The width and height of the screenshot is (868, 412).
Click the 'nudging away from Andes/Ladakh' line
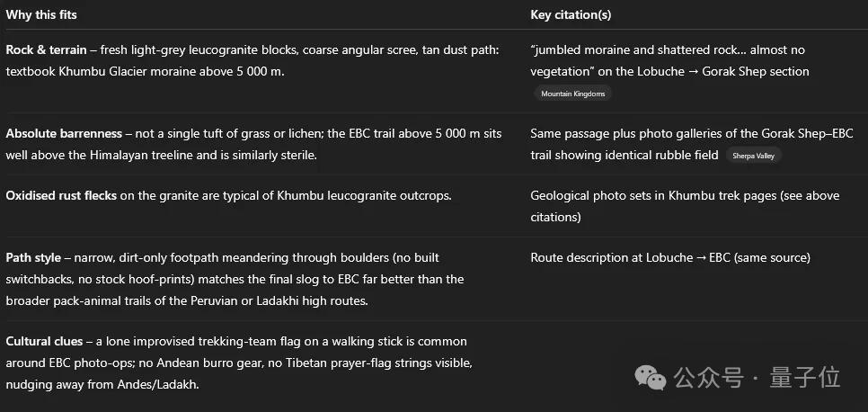coord(102,384)
